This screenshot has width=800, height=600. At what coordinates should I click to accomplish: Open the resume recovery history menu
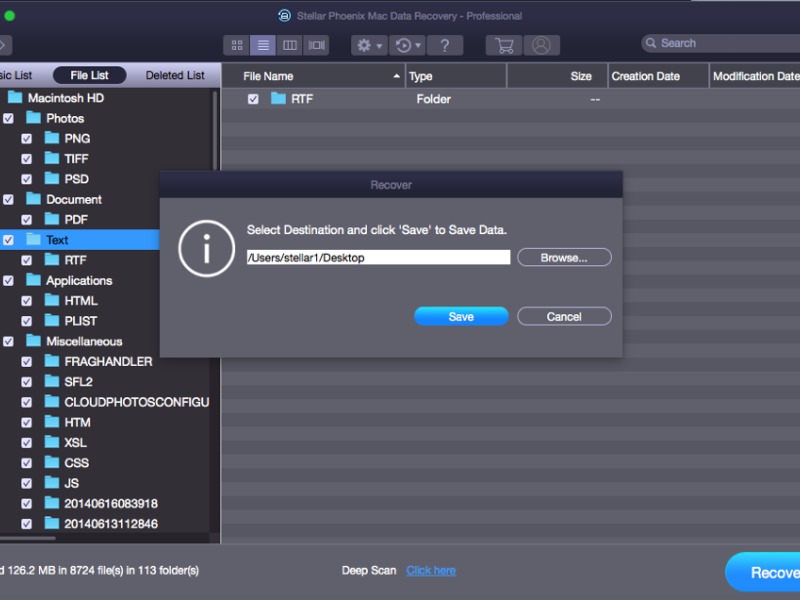[x=408, y=45]
